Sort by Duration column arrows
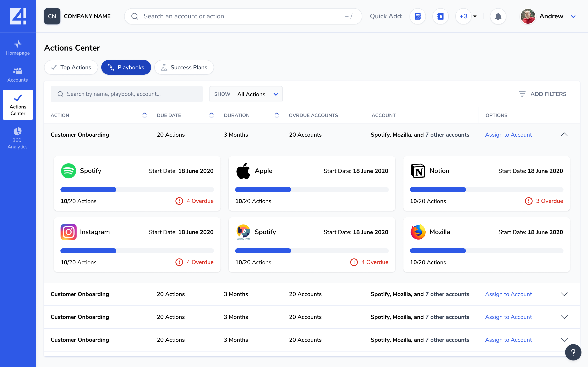 pos(276,115)
